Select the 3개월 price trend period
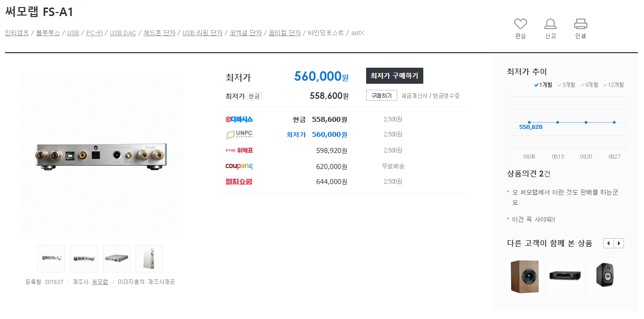Viewport: 644px width, 319px height. [566, 85]
